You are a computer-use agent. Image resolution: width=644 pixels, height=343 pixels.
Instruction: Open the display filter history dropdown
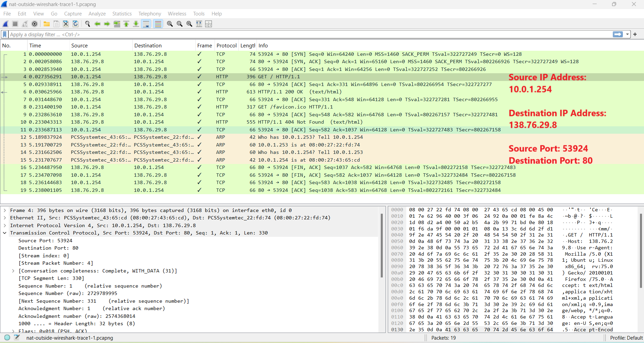627,34
